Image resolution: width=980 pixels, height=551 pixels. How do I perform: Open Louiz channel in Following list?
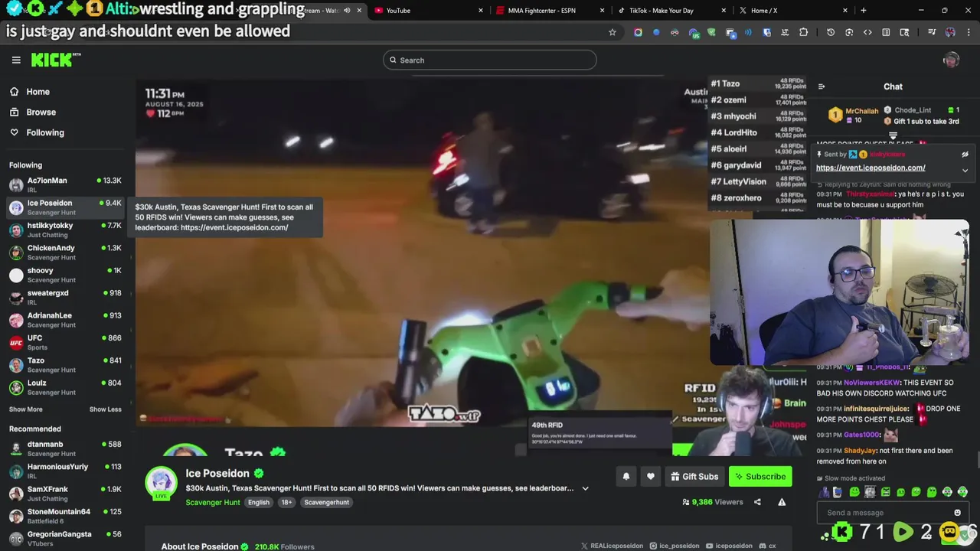click(x=65, y=386)
